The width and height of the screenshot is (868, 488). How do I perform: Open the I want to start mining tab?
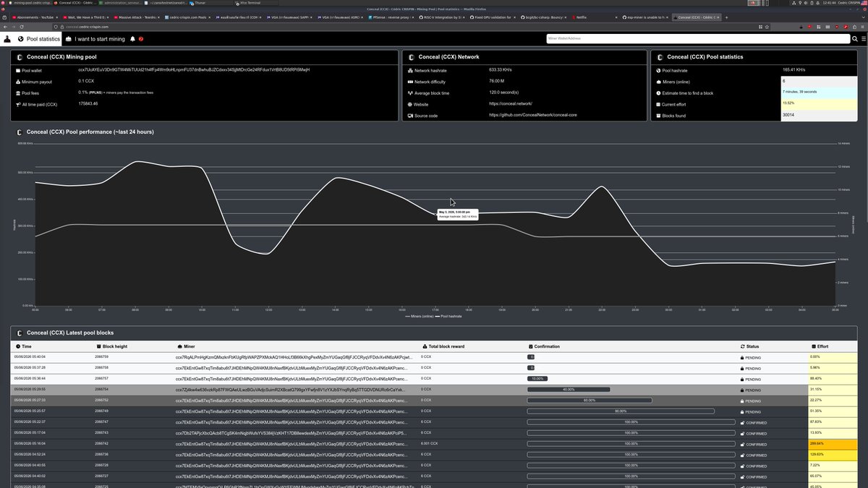[95, 38]
